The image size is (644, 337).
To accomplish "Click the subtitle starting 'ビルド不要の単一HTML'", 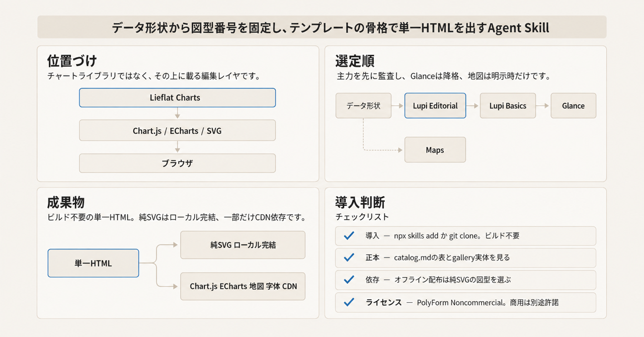I will pos(177,218).
